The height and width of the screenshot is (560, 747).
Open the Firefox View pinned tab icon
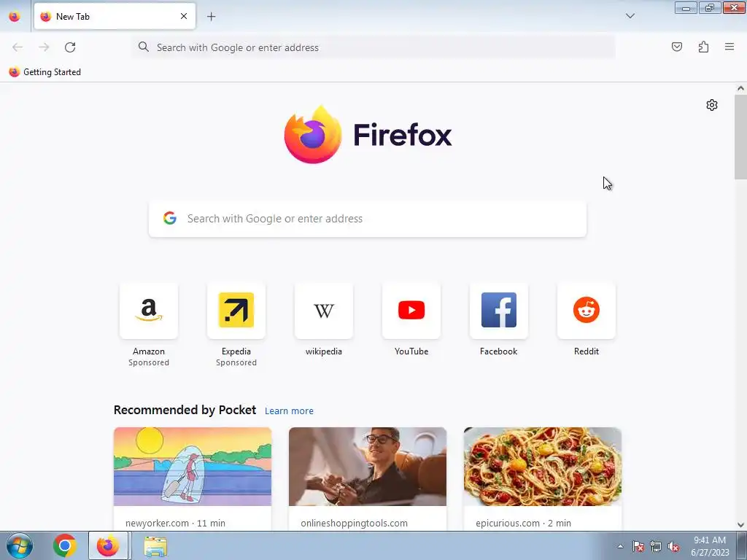point(15,16)
